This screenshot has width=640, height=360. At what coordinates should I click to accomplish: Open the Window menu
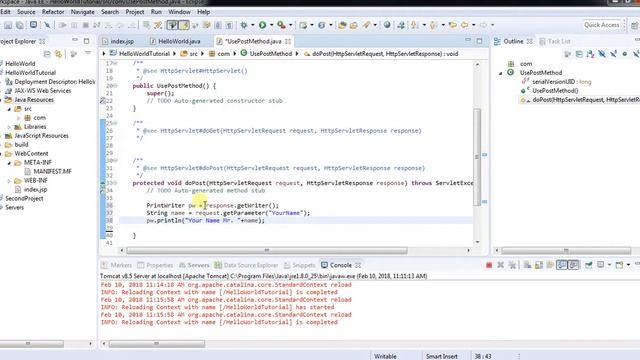[x=179, y=12]
